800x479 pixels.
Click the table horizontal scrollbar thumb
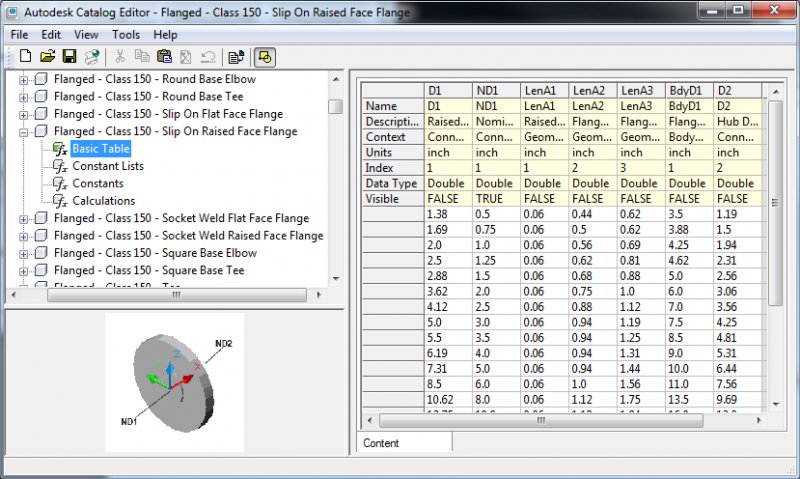pos(541,420)
